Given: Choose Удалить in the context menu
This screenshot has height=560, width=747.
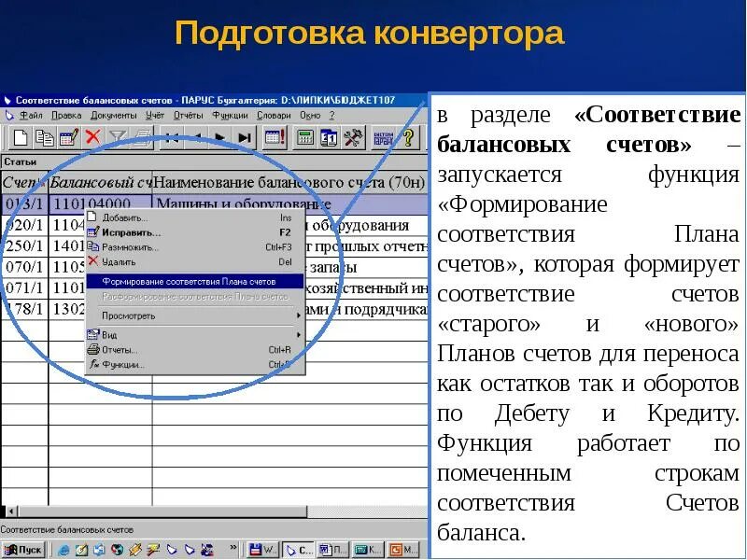Looking at the screenshot, I should [194, 262].
